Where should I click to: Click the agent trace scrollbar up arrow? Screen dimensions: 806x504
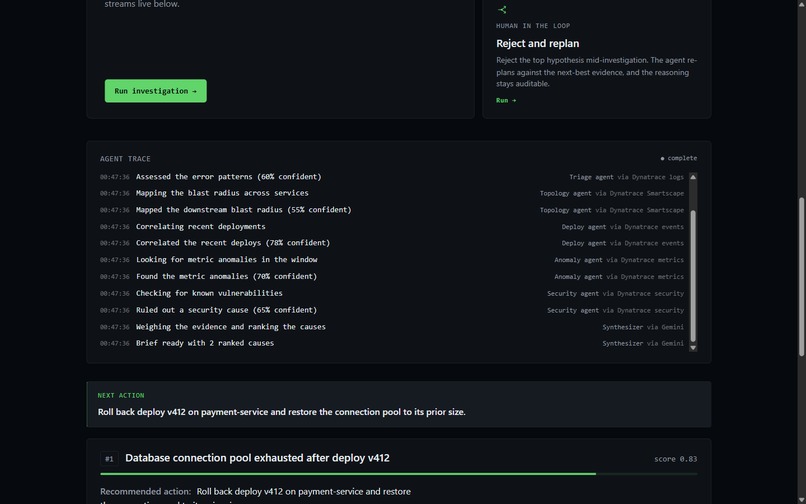(x=692, y=177)
